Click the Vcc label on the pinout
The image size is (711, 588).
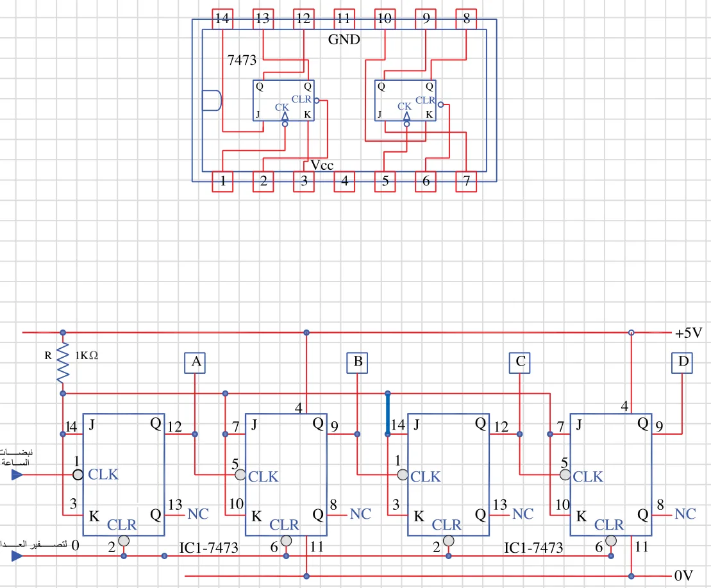point(322,165)
